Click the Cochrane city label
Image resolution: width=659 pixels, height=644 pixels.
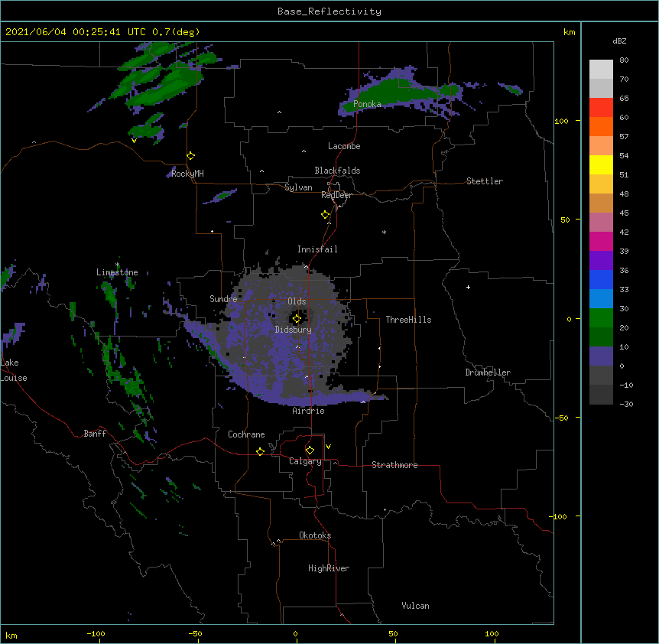(246, 434)
